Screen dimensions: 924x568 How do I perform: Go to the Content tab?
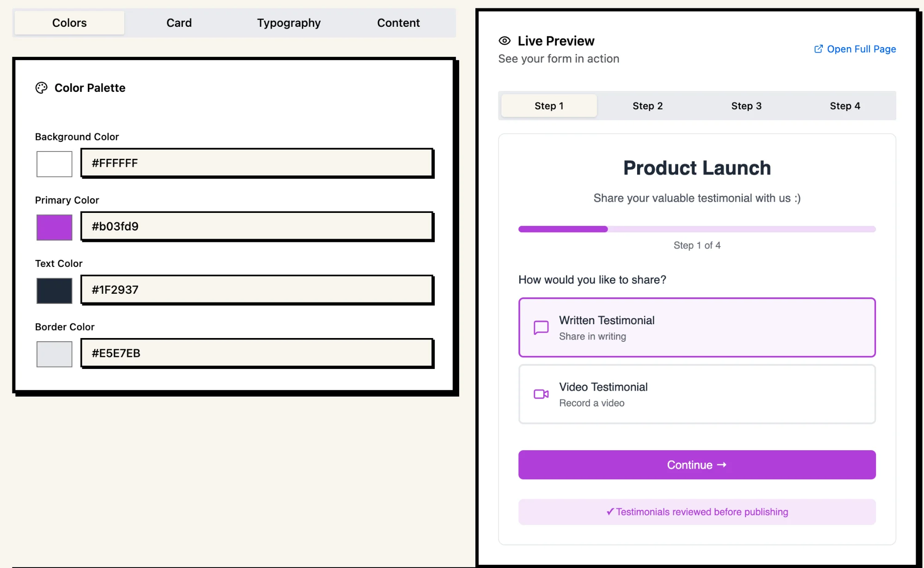tap(398, 23)
